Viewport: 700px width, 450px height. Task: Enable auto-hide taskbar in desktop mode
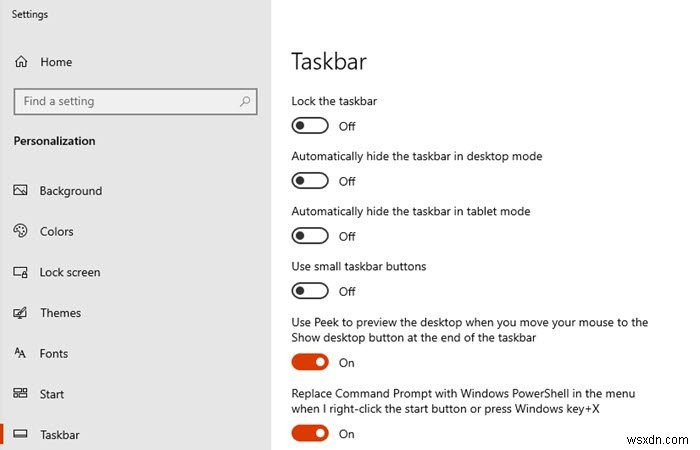tap(310, 181)
